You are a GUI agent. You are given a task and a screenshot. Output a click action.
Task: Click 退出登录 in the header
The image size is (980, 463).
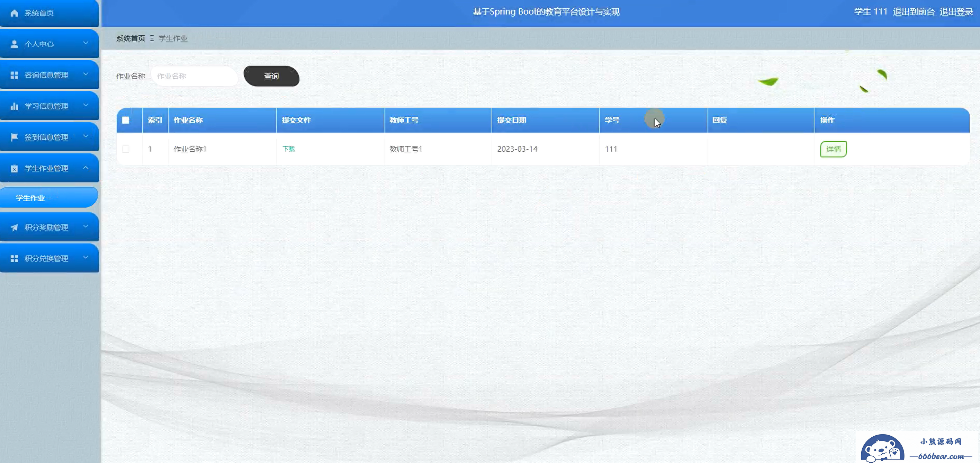(956, 12)
